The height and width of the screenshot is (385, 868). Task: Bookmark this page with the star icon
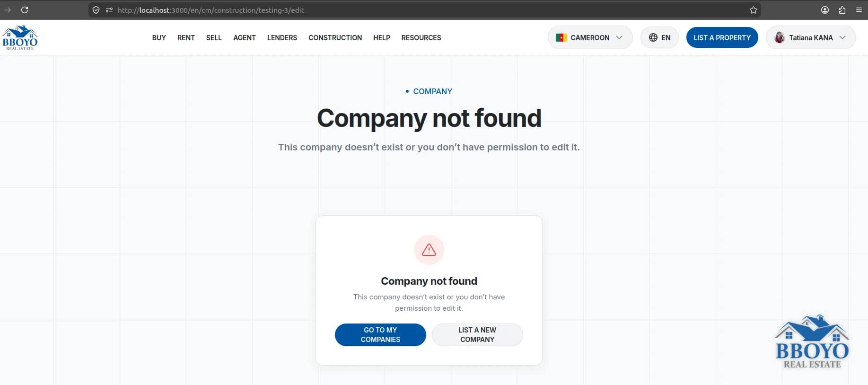[x=754, y=10]
